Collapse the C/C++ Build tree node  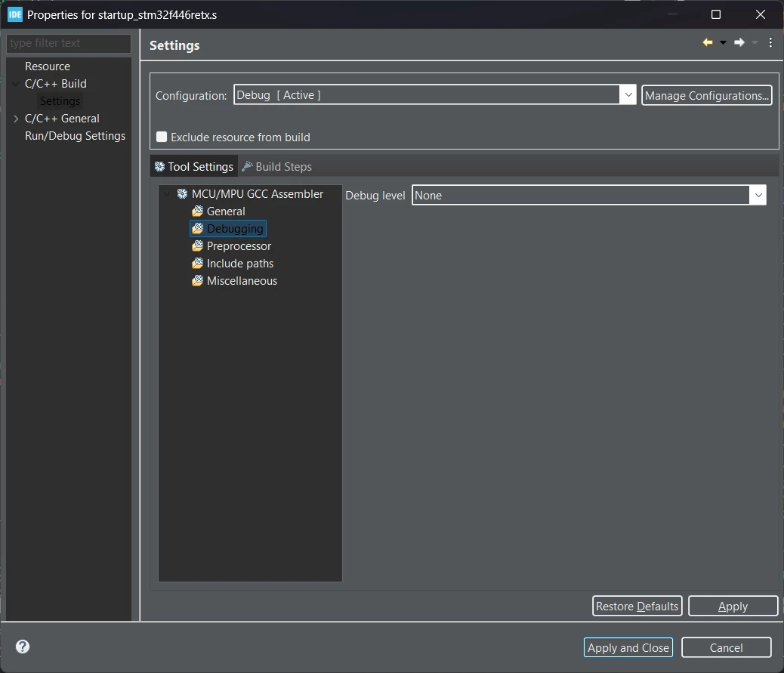[16, 84]
